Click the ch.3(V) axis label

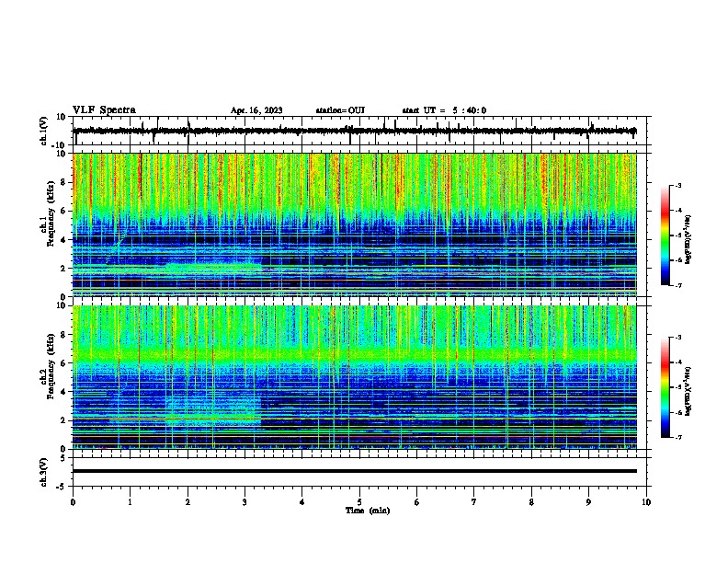(x=44, y=472)
